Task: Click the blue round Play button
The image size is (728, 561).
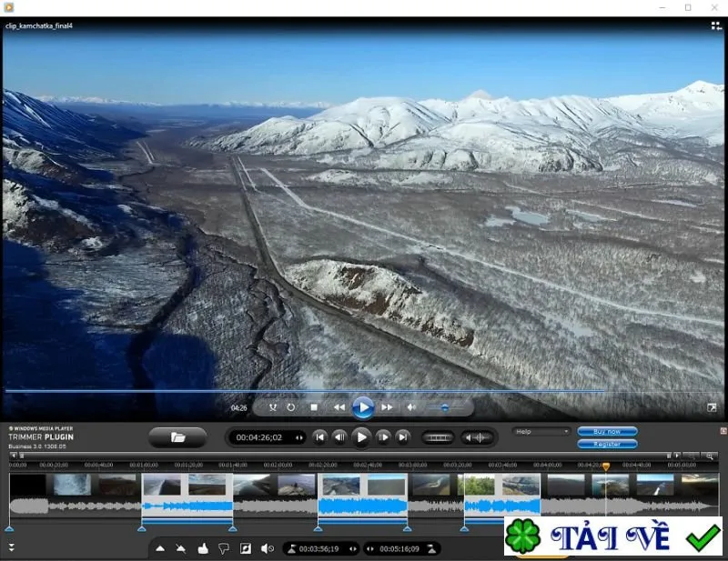Action: (x=363, y=408)
